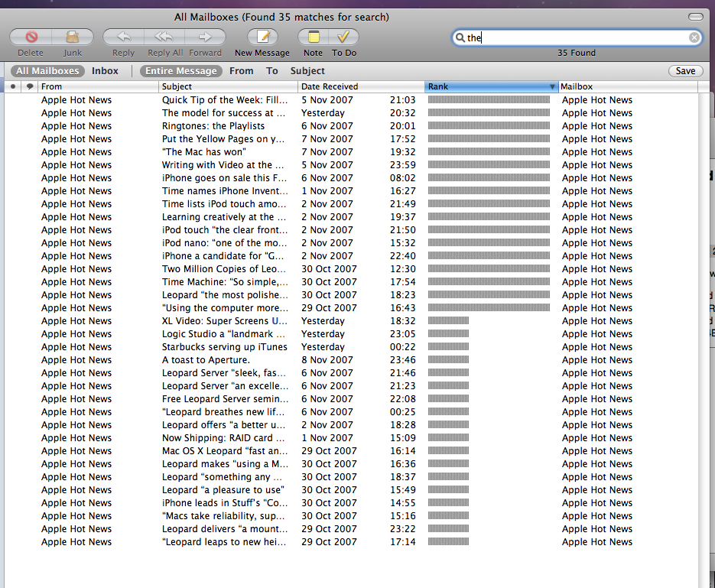
Task: Sort by the Mailbox column header
Action: (x=628, y=86)
